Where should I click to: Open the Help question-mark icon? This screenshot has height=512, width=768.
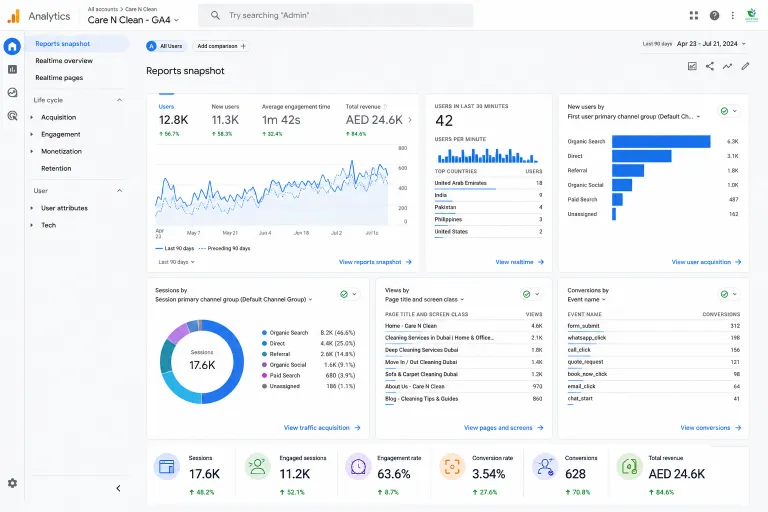pyautogui.click(x=714, y=16)
